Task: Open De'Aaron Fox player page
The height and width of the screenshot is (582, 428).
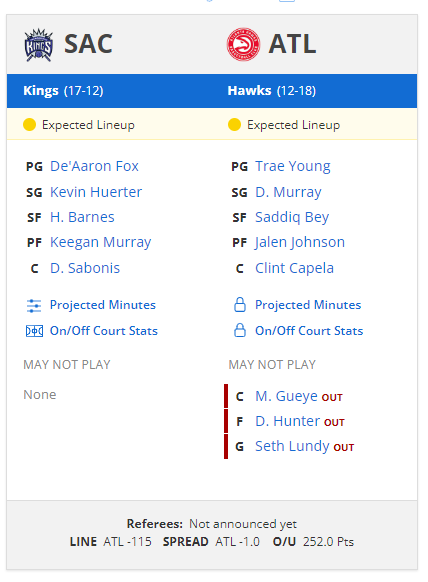Action: (x=94, y=166)
